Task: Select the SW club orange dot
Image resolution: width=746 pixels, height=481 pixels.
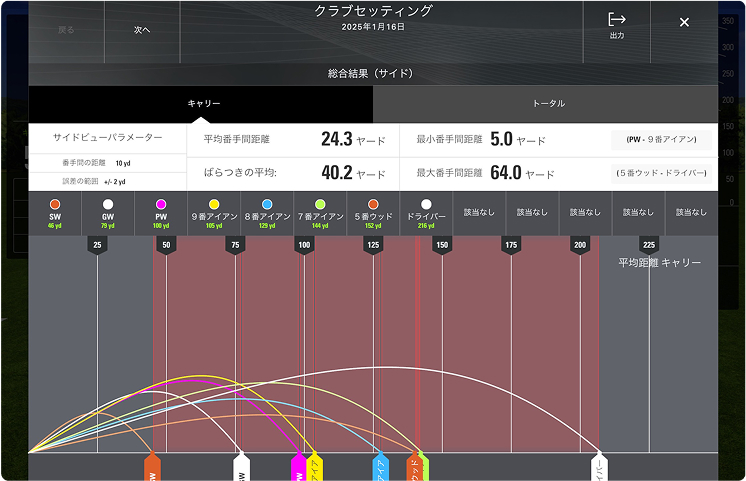Action: (55, 204)
